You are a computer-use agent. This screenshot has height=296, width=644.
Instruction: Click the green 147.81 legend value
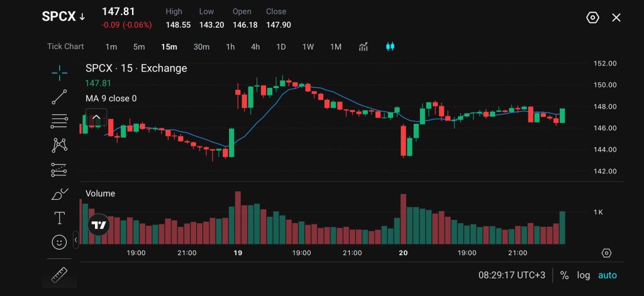tap(98, 84)
